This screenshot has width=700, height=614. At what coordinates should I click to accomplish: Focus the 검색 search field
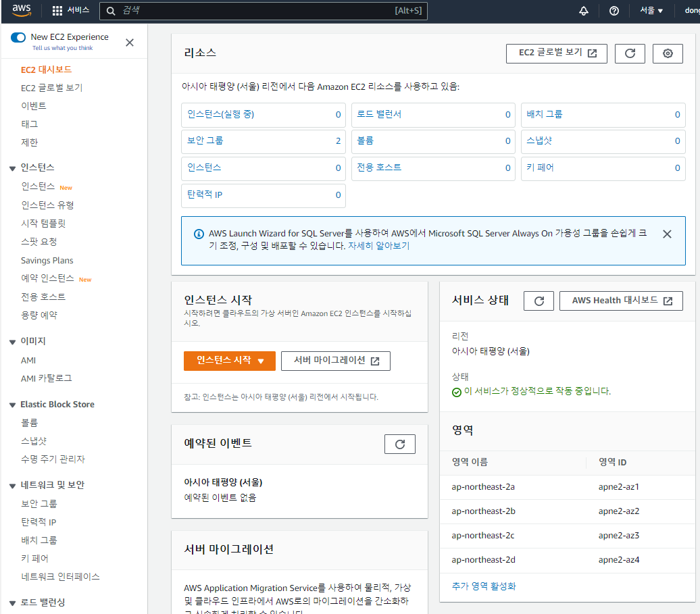tap(264, 11)
